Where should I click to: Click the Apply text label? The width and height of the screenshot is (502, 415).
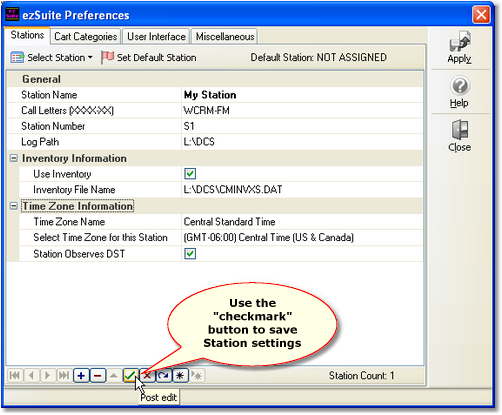pyautogui.click(x=459, y=59)
